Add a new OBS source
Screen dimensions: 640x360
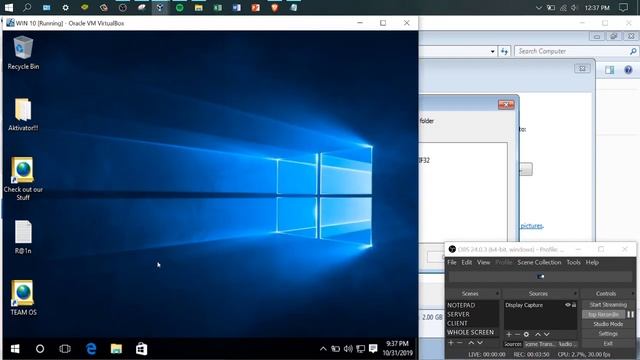(x=509, y=334)
